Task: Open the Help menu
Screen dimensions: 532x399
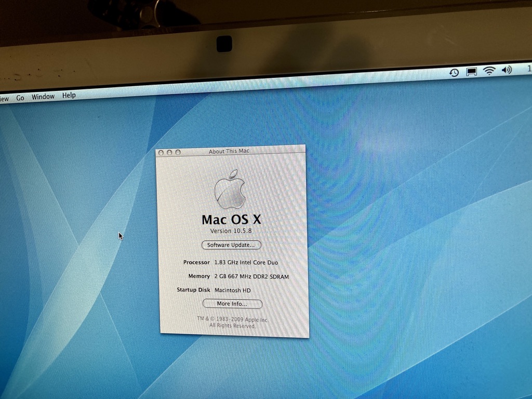Action: tap(69, 96)
